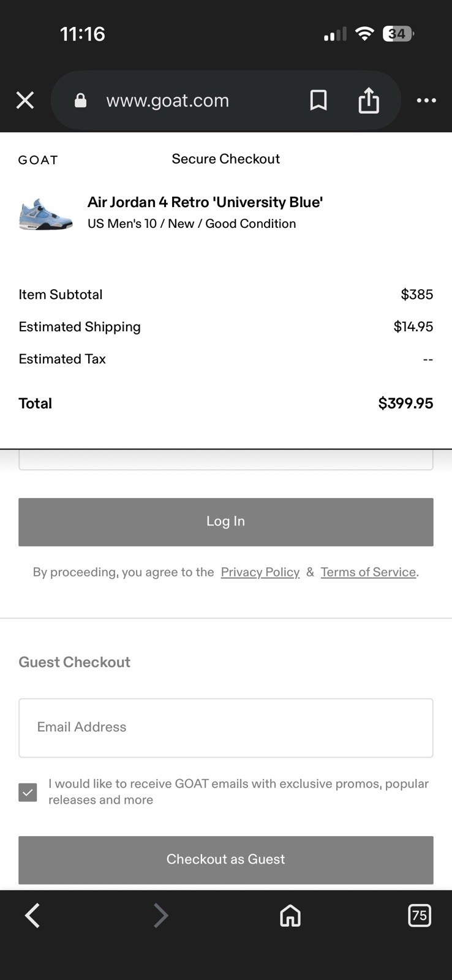
Task: Open the three-dot browser menu
Action: click(x=426, y=100)
